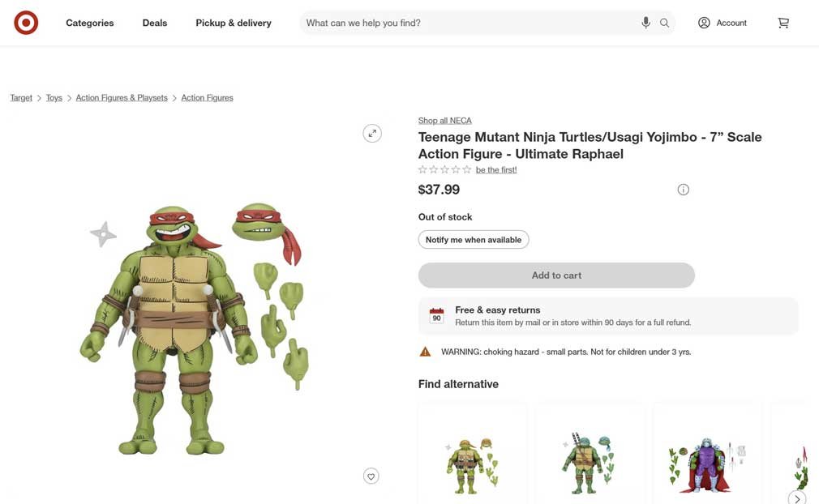Open Pickup & delivery menu
The width and height of the screenshot is (819, 504).
[x=234, y=23]
